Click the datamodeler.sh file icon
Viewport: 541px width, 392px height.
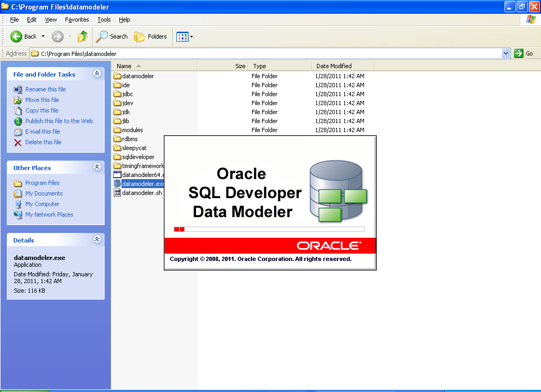click(x=117, y=192)
